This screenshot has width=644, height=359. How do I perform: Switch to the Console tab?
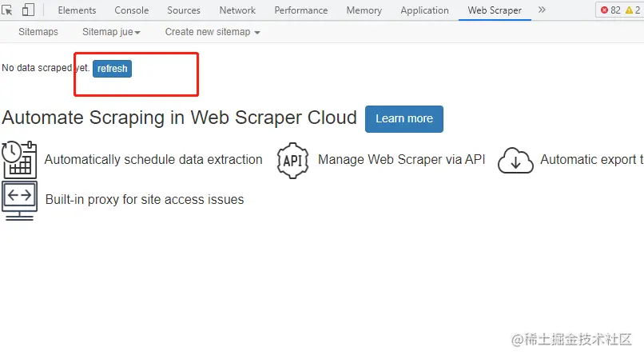coord(131,10)
